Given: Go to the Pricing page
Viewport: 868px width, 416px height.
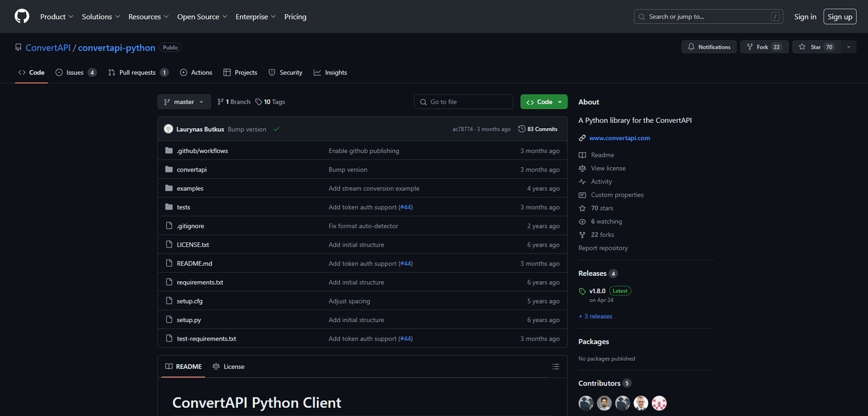Looking at the screenshot, I should pyautogui.click(x=295, y=17).
